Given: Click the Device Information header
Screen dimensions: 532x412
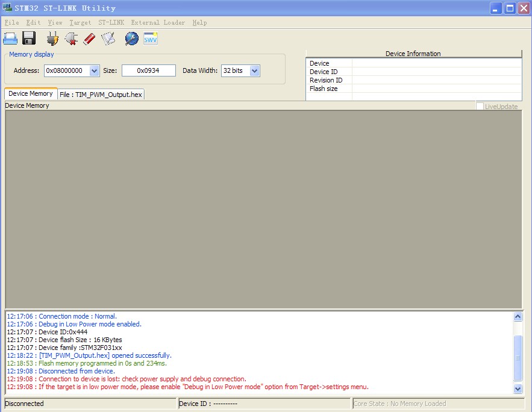Looking at the screenshot, I should point(413,54).
